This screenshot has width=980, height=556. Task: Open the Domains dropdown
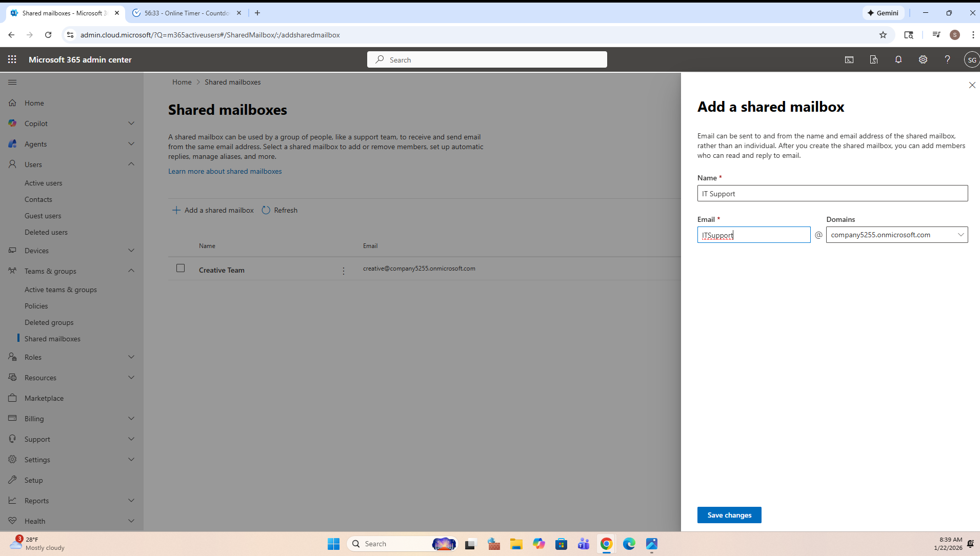896,235
